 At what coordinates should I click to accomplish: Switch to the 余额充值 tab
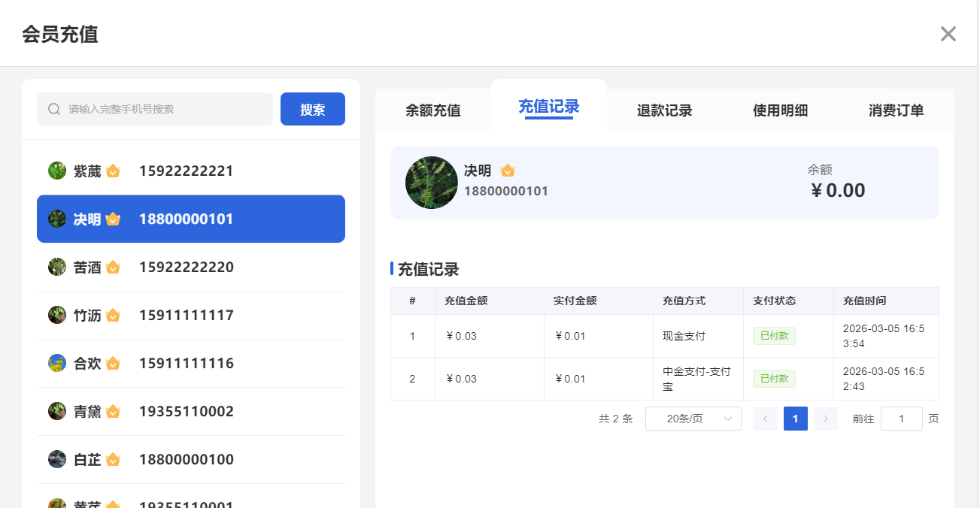pyautogui.click(x=433, y=110)
